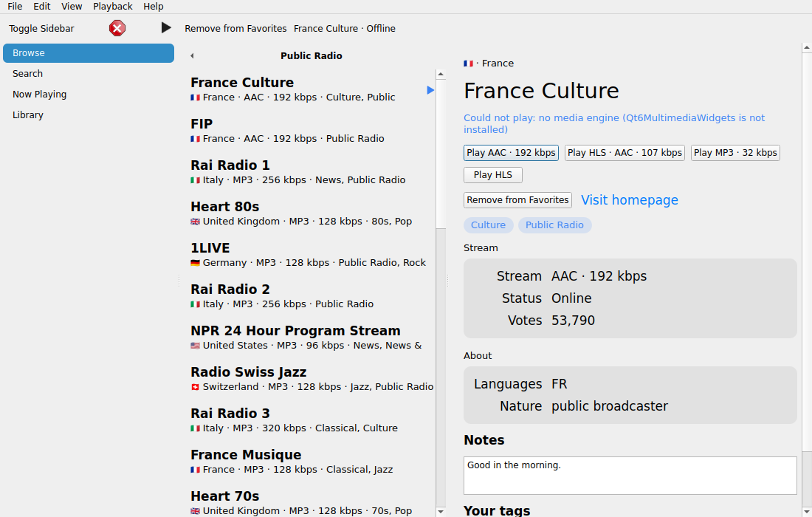Click Toggle Sidebar in the toolbar

pos(41,29)
